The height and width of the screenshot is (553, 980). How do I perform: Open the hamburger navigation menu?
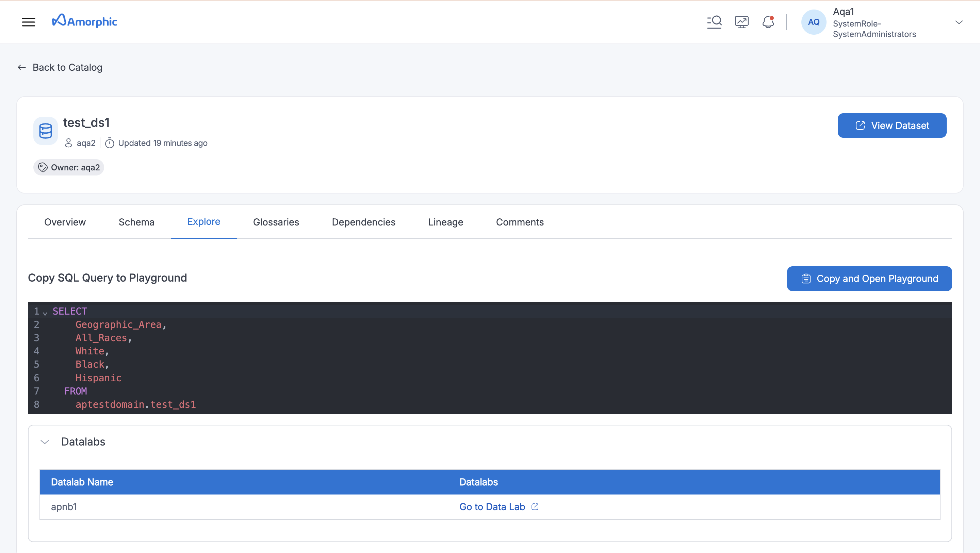pos(29,22)
